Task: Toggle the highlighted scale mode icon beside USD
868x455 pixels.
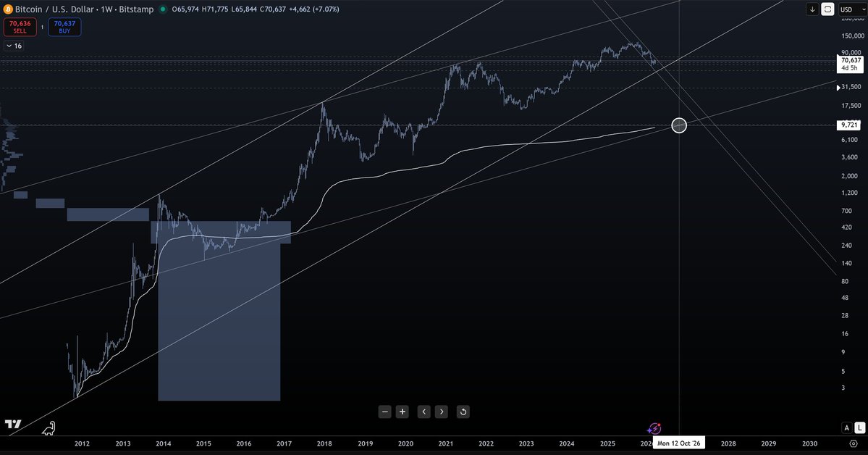Action: [x=827, y=9]
